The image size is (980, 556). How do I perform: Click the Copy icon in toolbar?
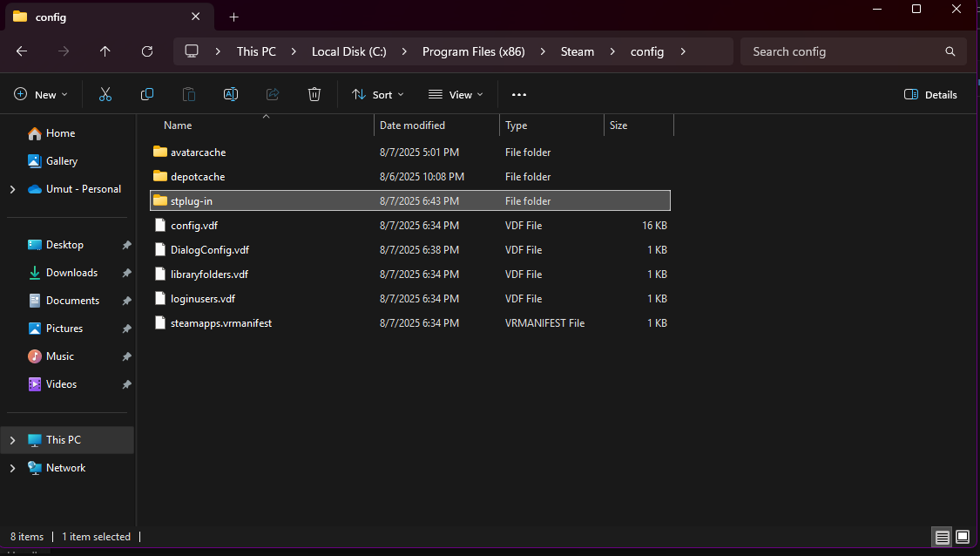pos(147,94)
